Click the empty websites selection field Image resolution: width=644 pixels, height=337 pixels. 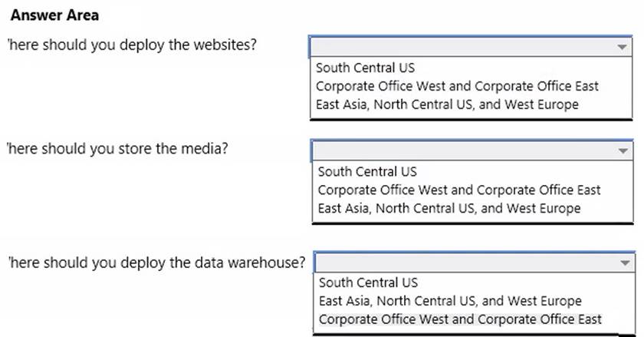(x=460, y=46)
